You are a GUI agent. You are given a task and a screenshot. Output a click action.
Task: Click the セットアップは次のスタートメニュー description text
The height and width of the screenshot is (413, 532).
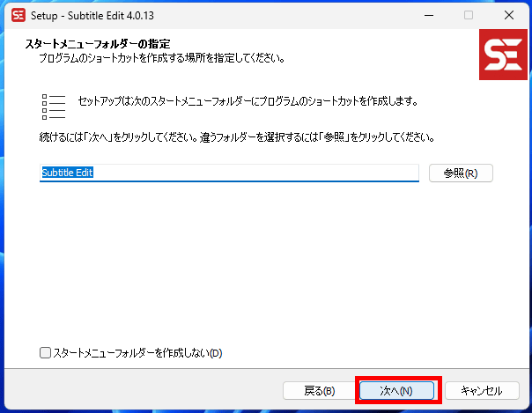coord(248,101)
